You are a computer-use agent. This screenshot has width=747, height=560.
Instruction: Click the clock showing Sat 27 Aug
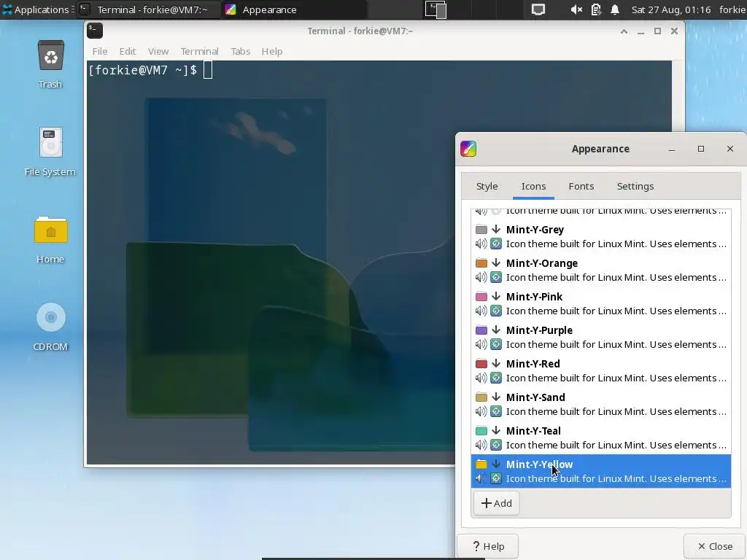[671, 9]
